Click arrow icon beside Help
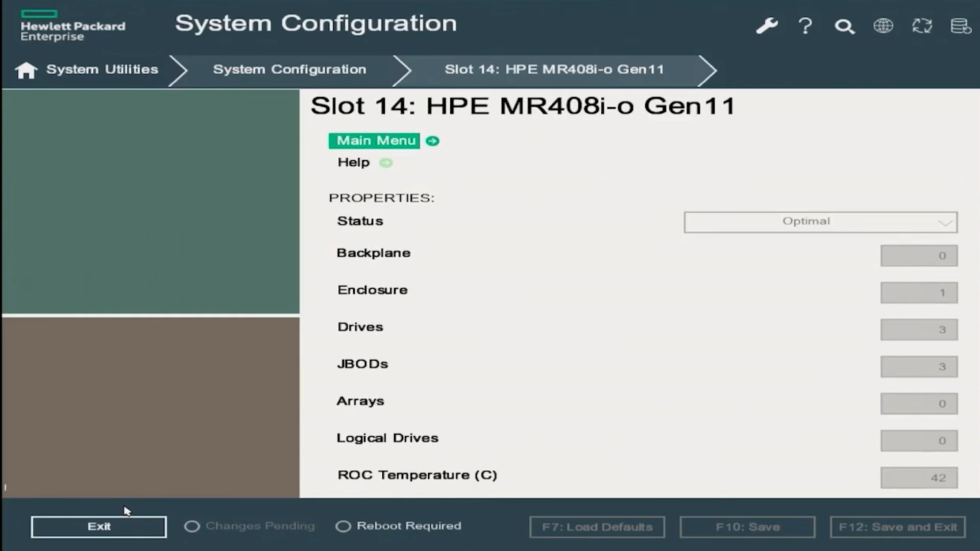980x551 pixels. pos(386,163)
